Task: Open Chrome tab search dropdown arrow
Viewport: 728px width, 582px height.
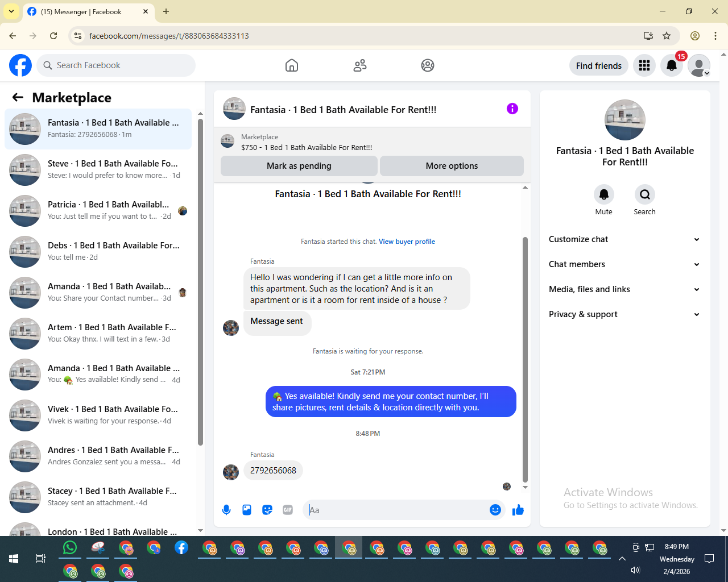Action: [11, 11]
